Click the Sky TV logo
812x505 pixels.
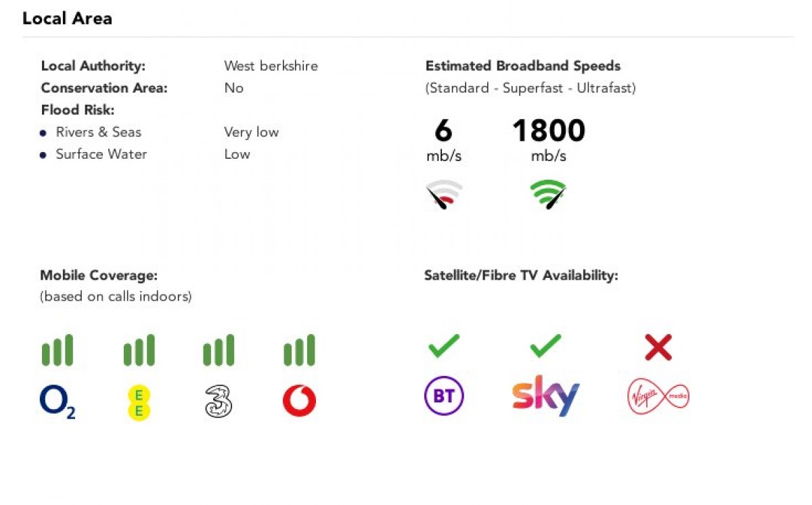click(x=546, y=395)
